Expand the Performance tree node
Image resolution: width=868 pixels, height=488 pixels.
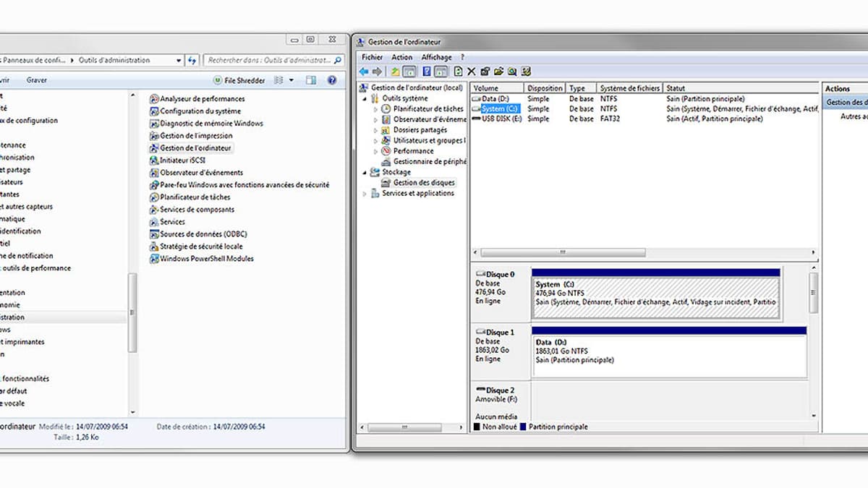coord(376,151)
